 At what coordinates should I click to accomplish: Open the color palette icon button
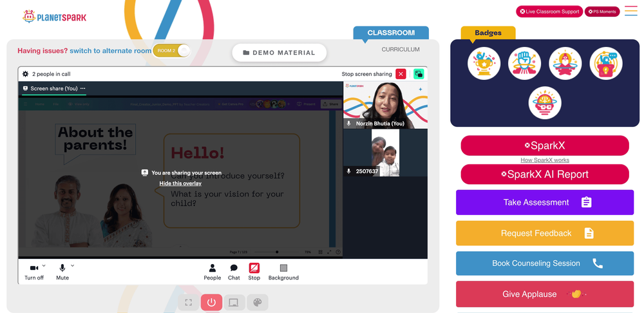point(258,302)
